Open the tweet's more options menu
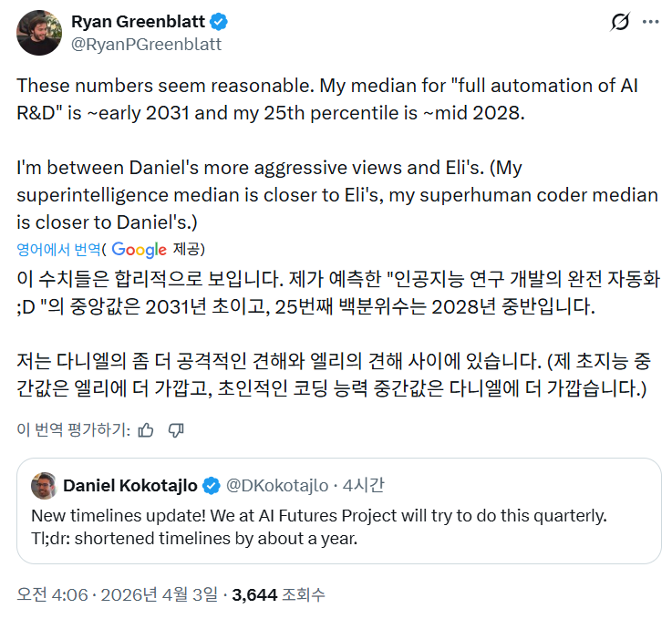Viewport: 672px width, 619px height. pos(650,22)
